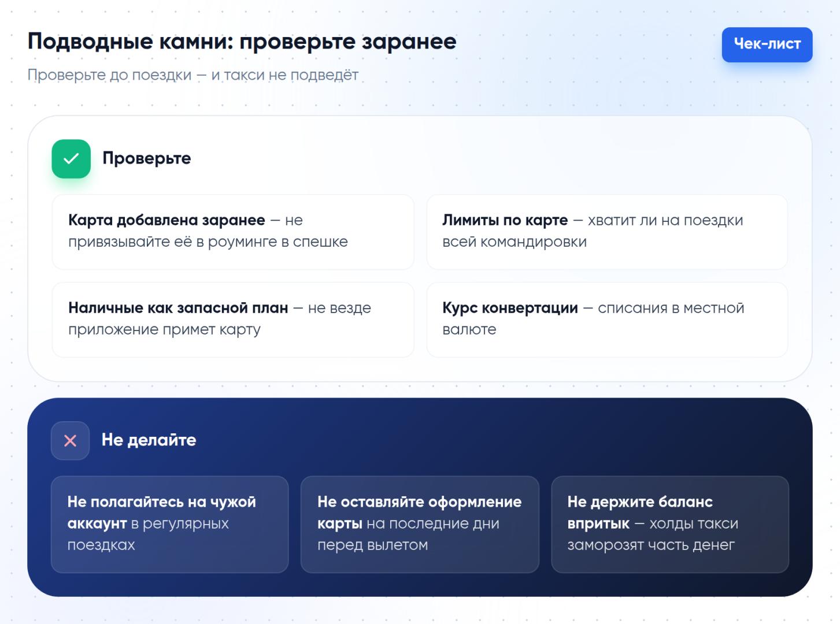Select the Лимиты по карте card

click(607, 232)
